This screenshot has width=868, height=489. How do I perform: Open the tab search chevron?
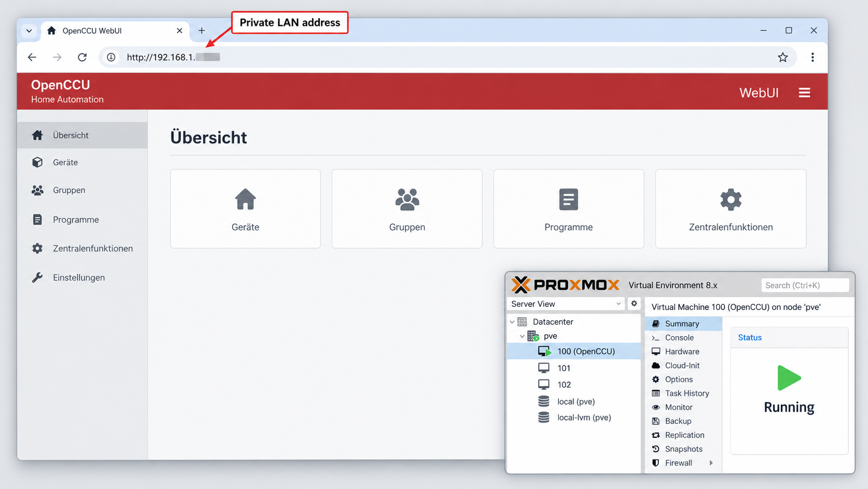pyautogui.click(x=29, y=31)
